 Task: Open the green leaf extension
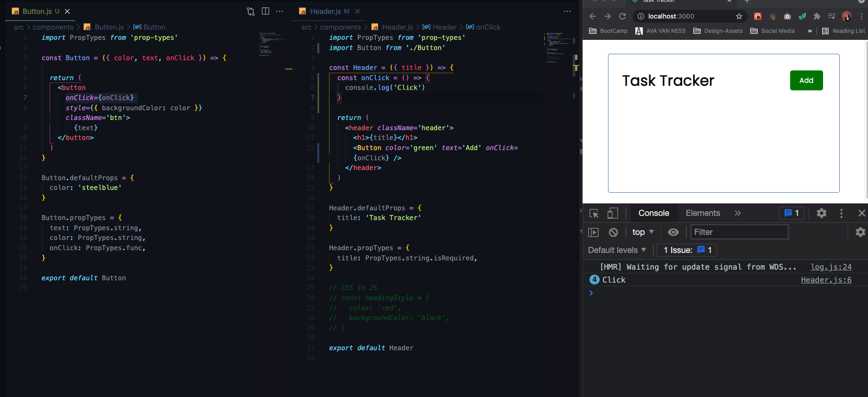click(802, 16)
